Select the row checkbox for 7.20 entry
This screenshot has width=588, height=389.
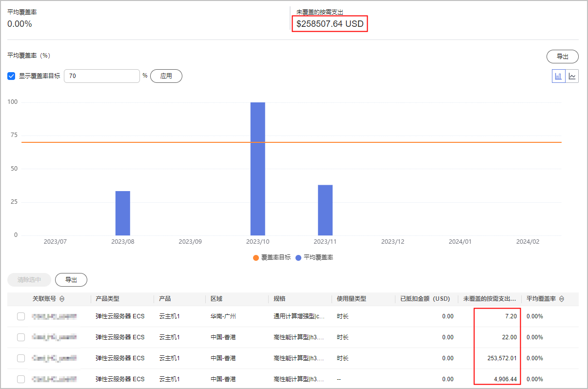(21, 316)
